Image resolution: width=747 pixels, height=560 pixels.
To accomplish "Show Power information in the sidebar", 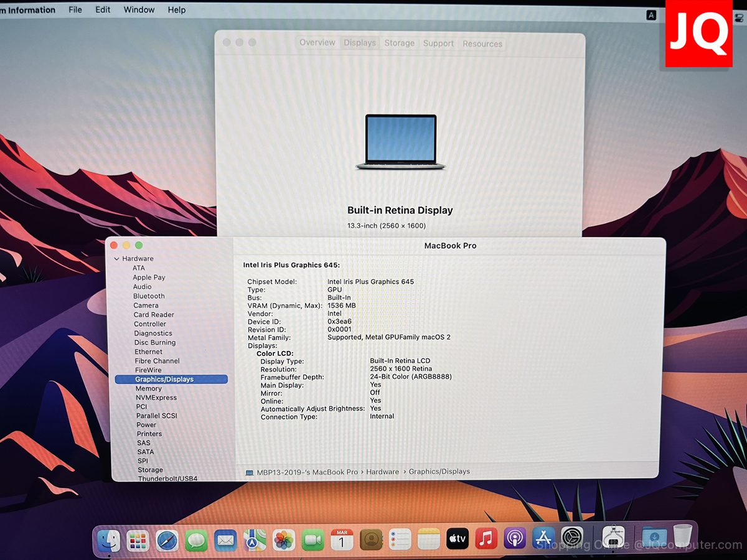I will (x=146, y=425).
